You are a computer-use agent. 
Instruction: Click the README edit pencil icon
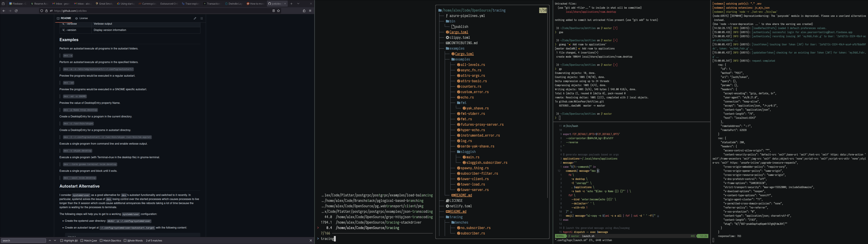(195, 18)
